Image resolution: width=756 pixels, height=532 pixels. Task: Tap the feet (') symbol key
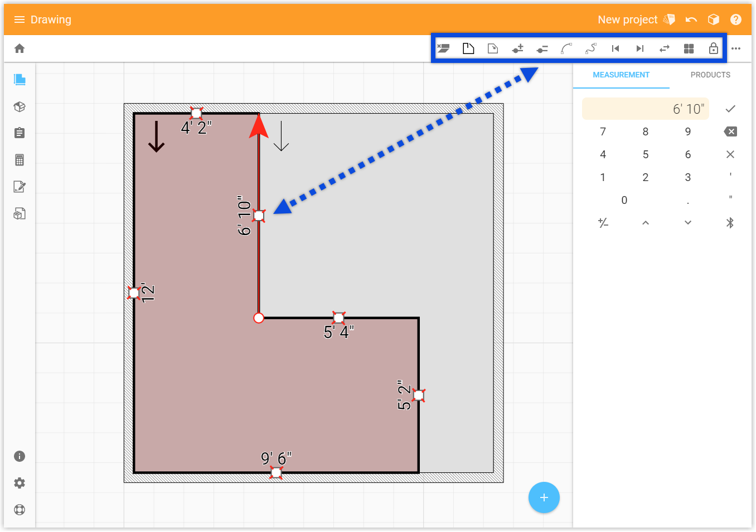pyautogui.click(x=730, y=175)
